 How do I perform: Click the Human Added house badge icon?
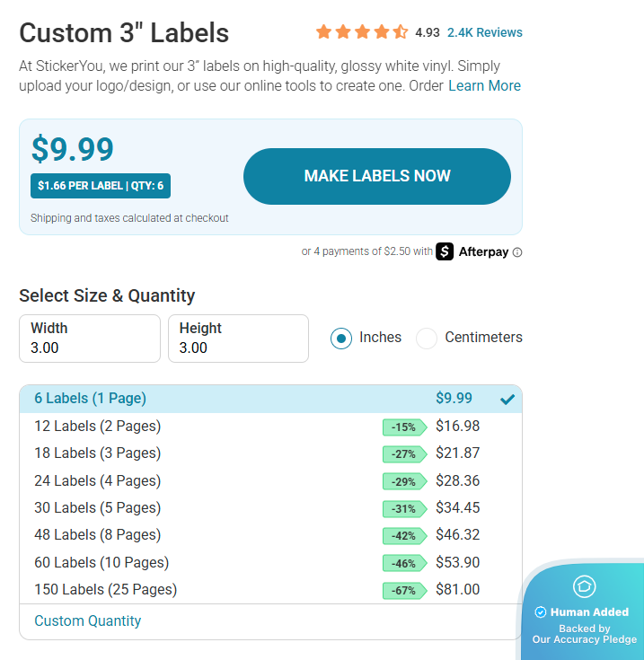tap(585, 586)
